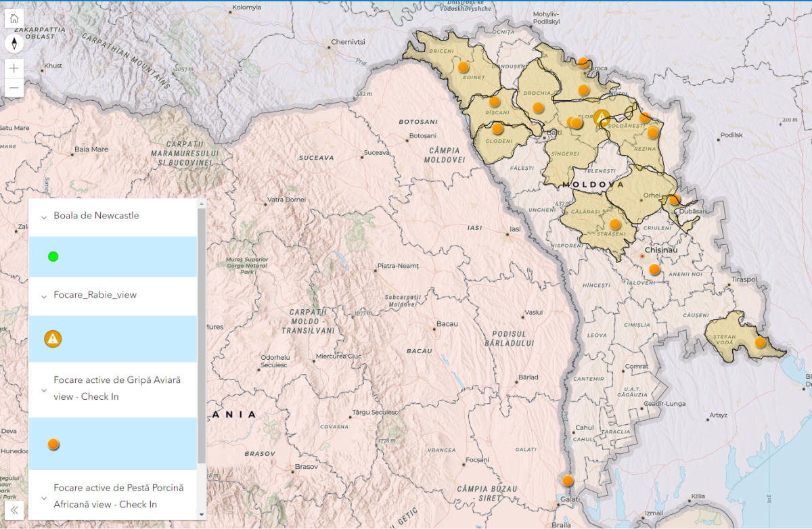The width and height of the screenshot is (812, 529).
Task: Click the Iași city label on map
Action: click(515, 229)
